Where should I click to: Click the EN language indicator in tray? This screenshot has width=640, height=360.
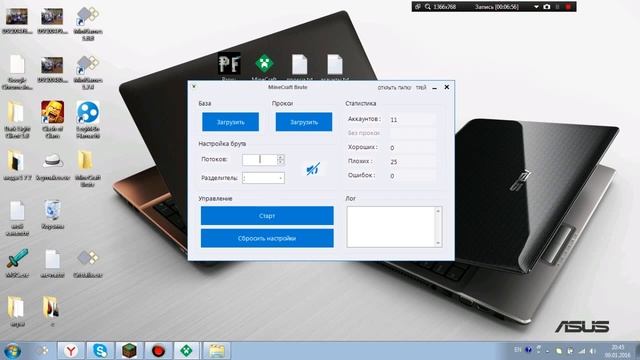coord(518,350)
